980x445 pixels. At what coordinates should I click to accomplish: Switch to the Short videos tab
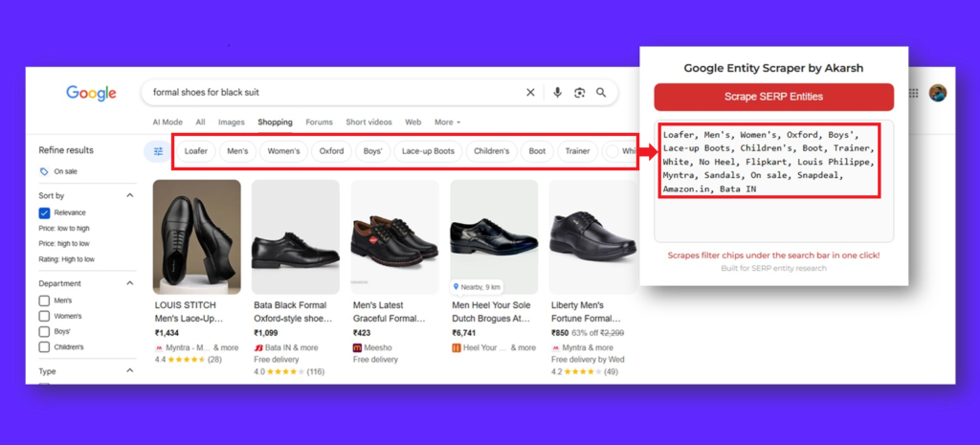[x=368, y=122]
